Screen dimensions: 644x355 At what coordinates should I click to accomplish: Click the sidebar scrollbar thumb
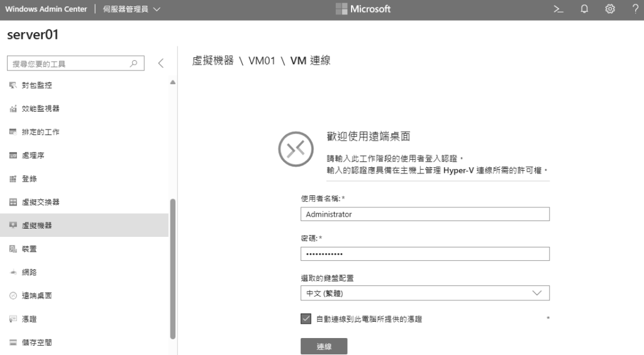click(173, 269)
